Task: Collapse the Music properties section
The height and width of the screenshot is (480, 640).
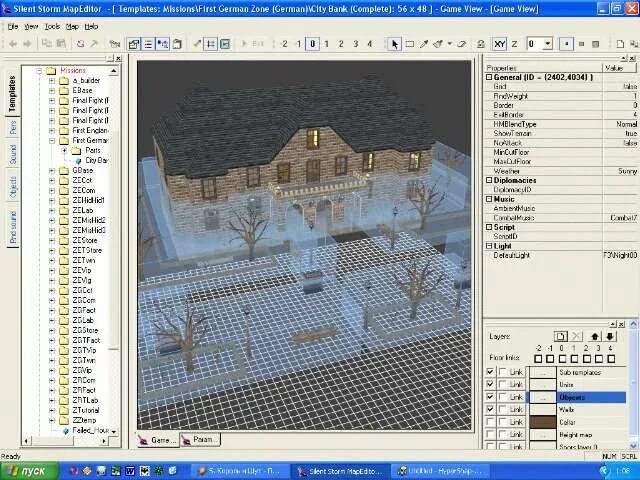Action: 489,199
